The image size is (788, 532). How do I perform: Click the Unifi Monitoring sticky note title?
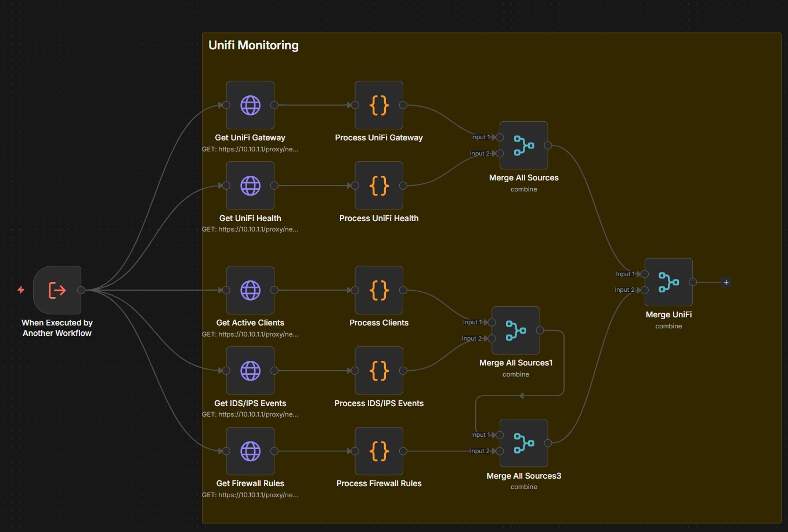[x=254, y=45]
